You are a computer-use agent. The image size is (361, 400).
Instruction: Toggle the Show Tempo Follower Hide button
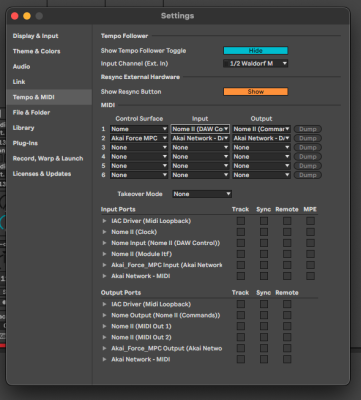pyautogui.click(x=255, y=51)
